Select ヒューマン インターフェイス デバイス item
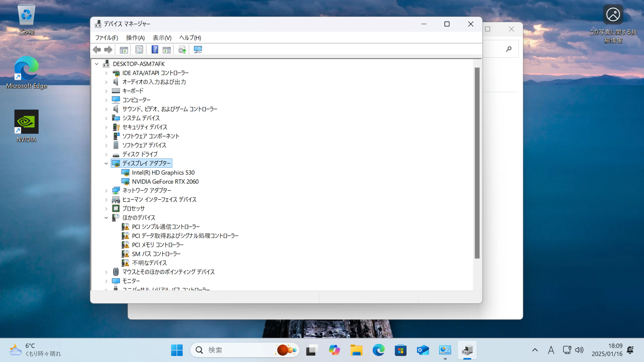644x362 pixels. [159, 200]
